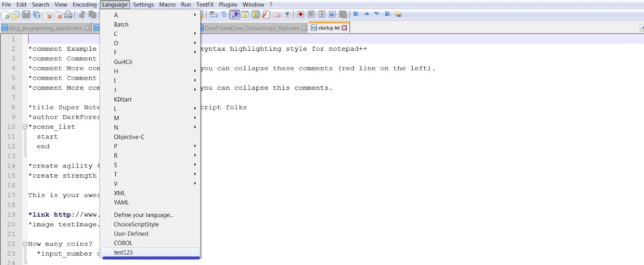This screenshot has width=644, height=265.
Task: Click the Close document icon
Action: (x=47, y=14)
